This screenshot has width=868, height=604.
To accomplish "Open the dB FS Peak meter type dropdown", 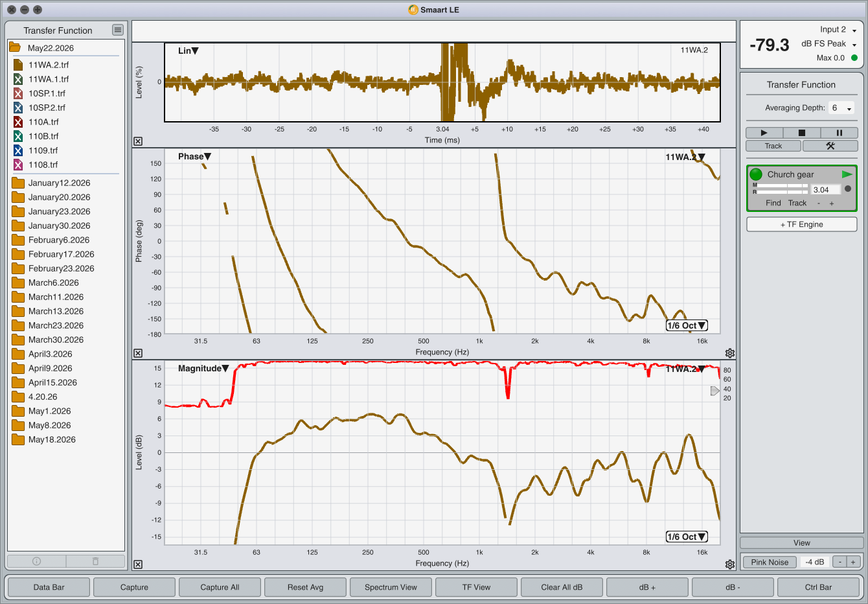I will pos(829,44).
